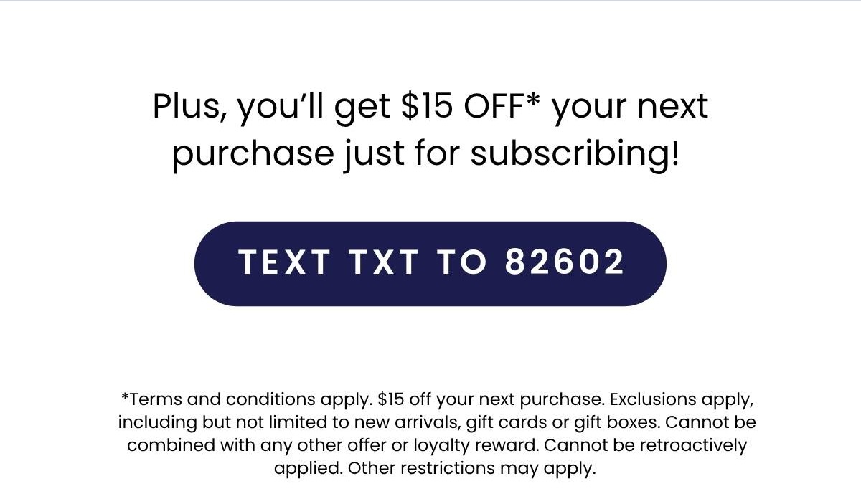Click the word "subscribing!" in the headline
861x504 pixels.
(574, 153)
